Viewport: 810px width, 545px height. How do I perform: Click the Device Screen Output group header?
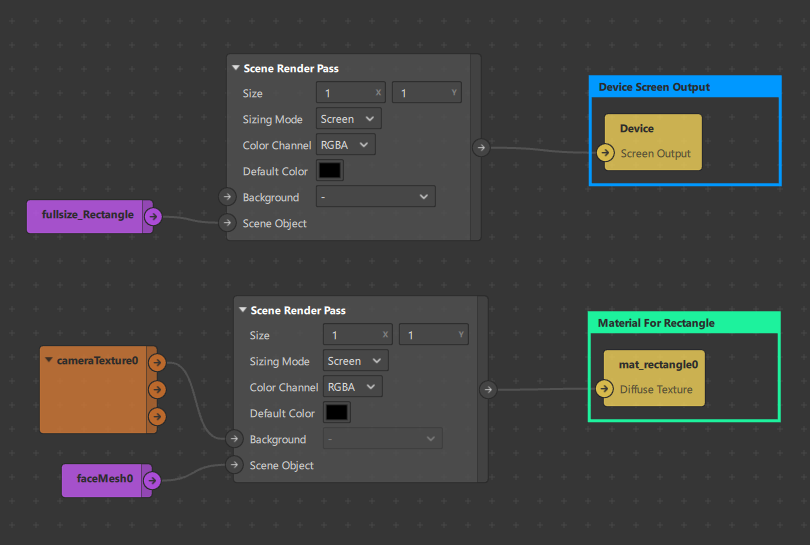click(x=685, y=87)
